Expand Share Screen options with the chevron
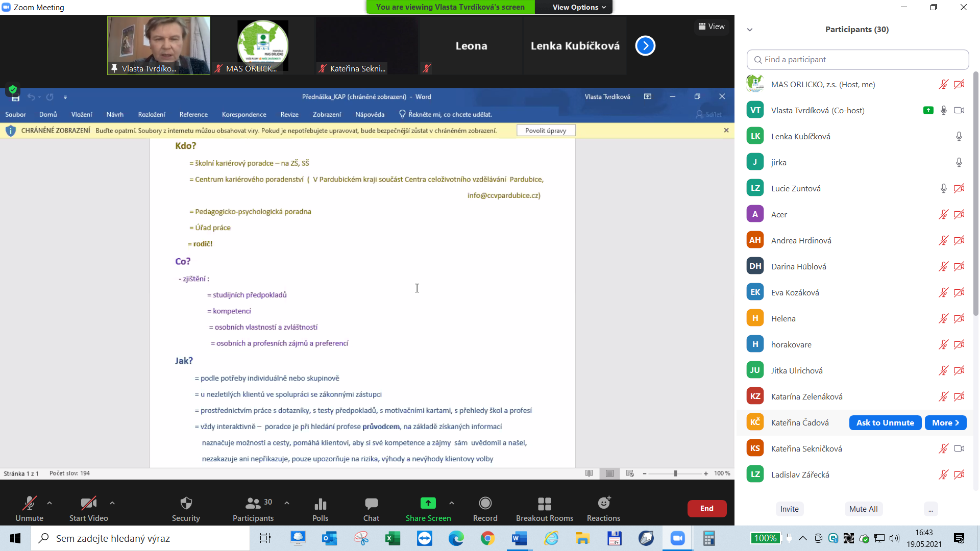The width and height of the screenshot is (980, 551). (451, 503)
